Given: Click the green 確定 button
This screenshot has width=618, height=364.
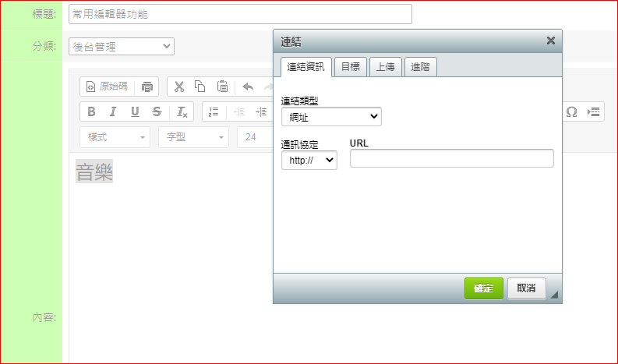Looking at the screenshot, I should [x=483, y=288].
